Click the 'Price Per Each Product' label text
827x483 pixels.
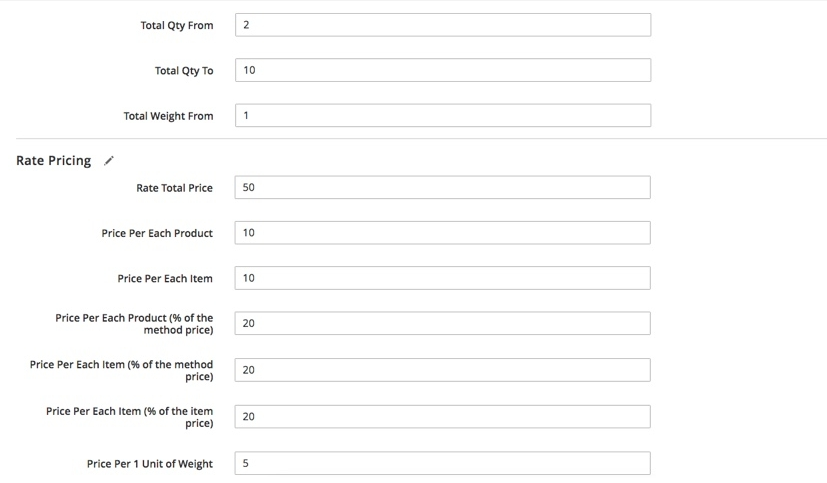coord(157,233)
